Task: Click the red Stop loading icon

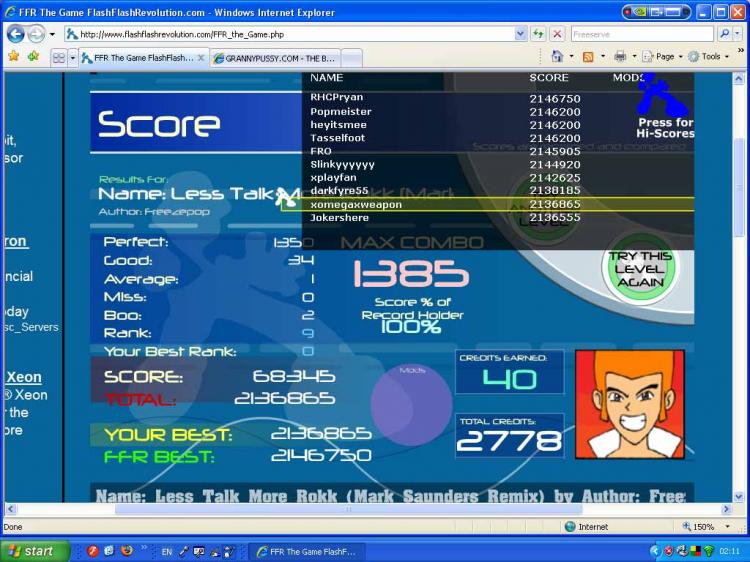Action: coord(557,34)
